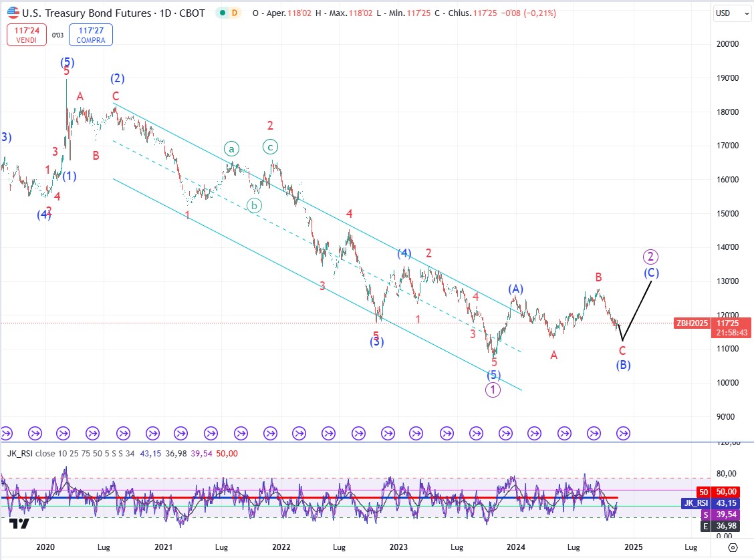Select the blue (2) label above red C

[x=118, y=78]
